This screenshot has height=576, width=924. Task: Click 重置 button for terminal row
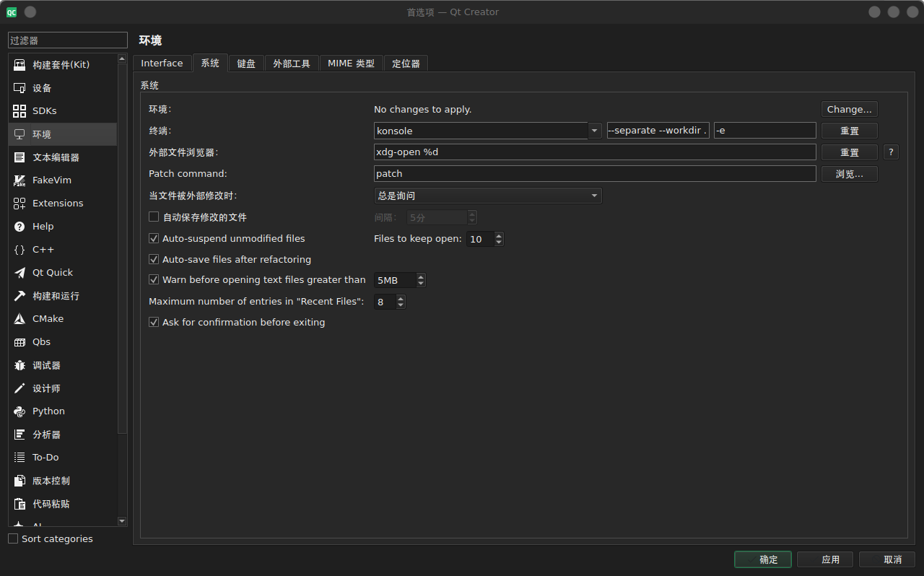click(x=850, y=131)
